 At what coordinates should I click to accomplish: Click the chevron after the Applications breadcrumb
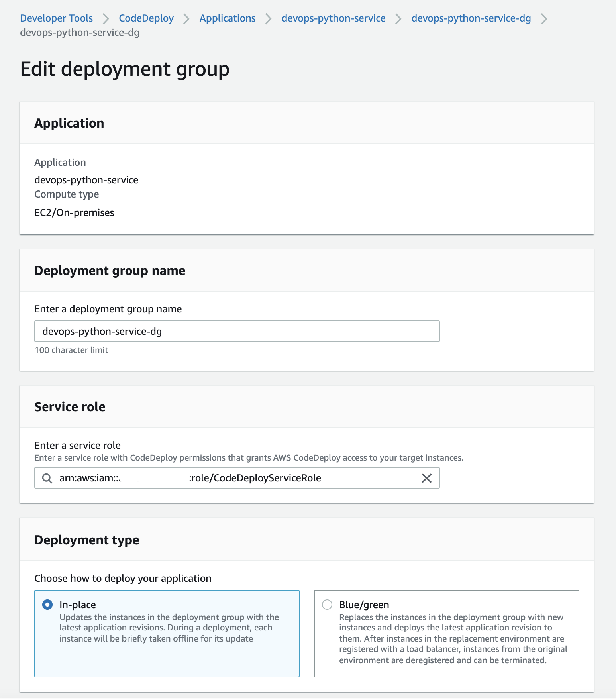click(x=269, y=19)
